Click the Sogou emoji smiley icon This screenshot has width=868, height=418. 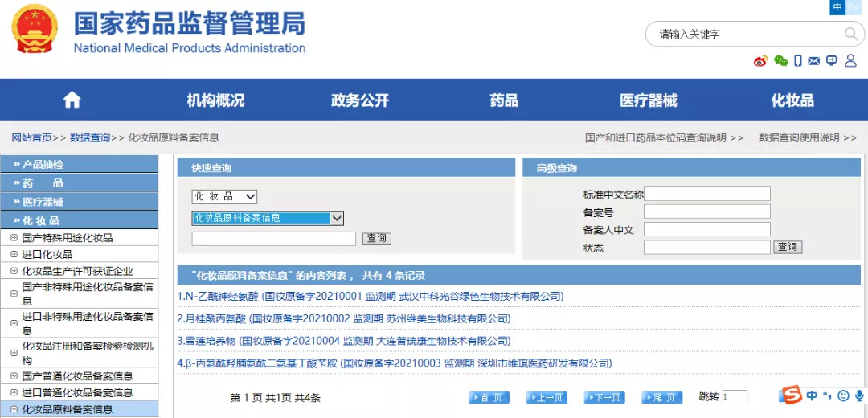[x=843, y=395]
